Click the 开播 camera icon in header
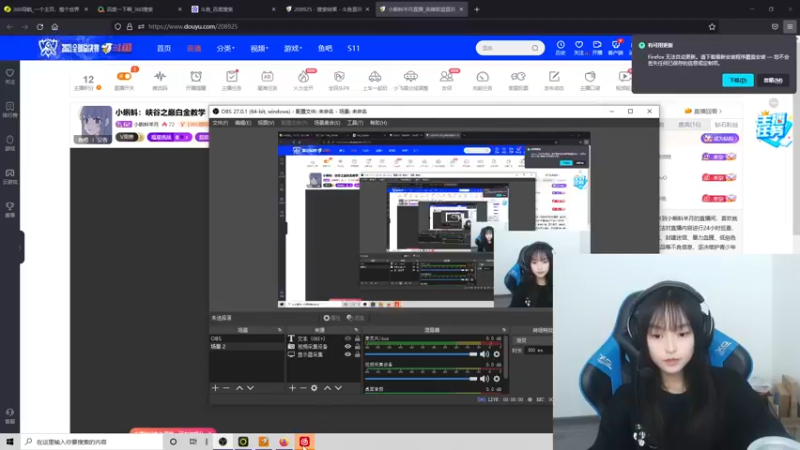The image size is (800, 450). [597, 45]
